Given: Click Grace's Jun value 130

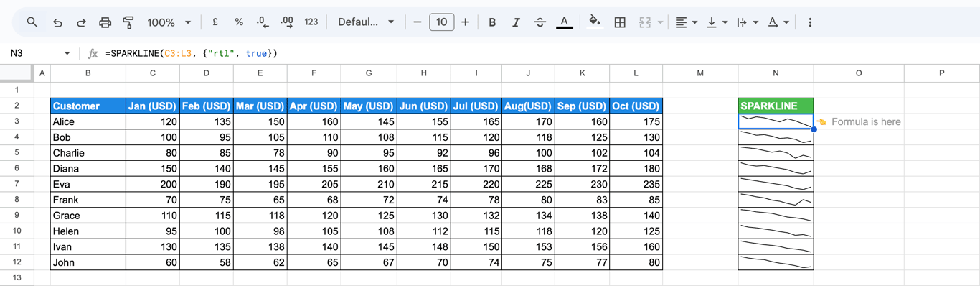Looking at the screenshot, I should [423, 216].
